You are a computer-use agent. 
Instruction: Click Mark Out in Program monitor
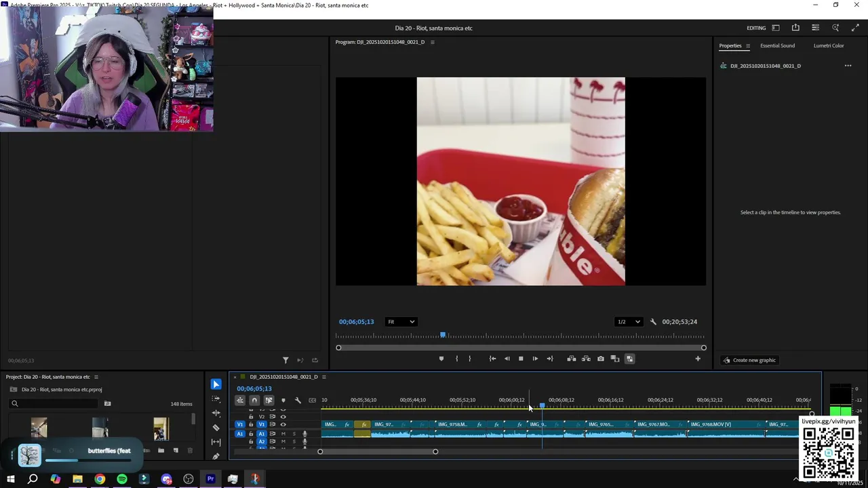[469, 359]
